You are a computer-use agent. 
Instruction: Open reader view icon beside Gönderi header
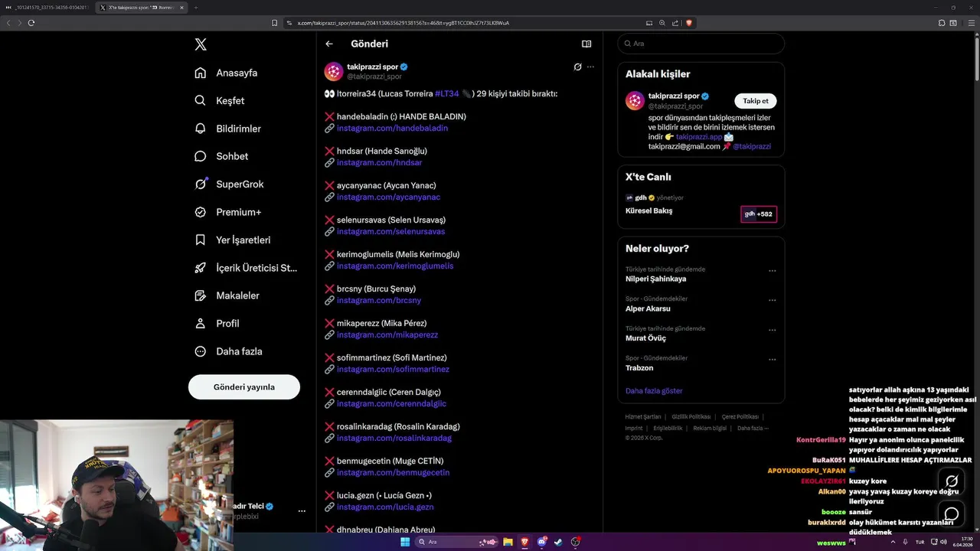[x=586, y=44]
